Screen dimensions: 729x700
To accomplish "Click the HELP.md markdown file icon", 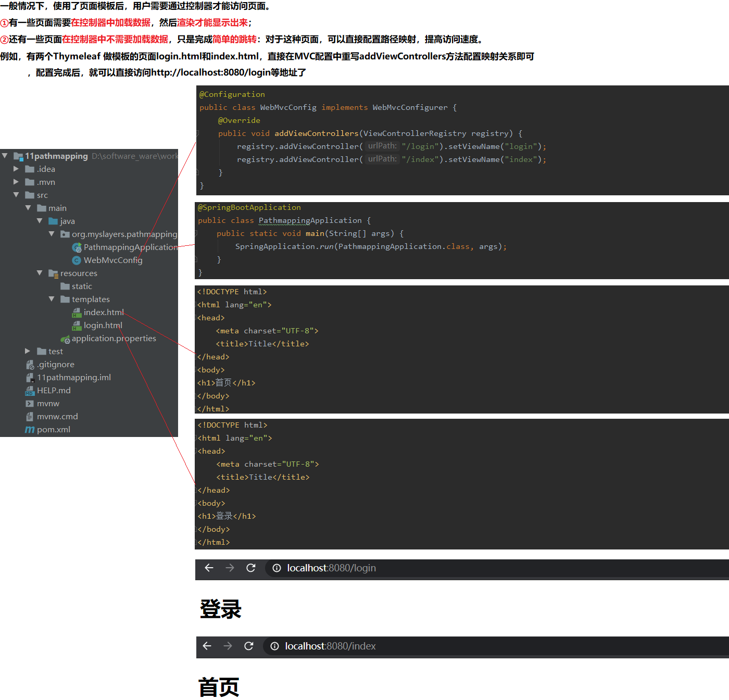I will point(30,391).
